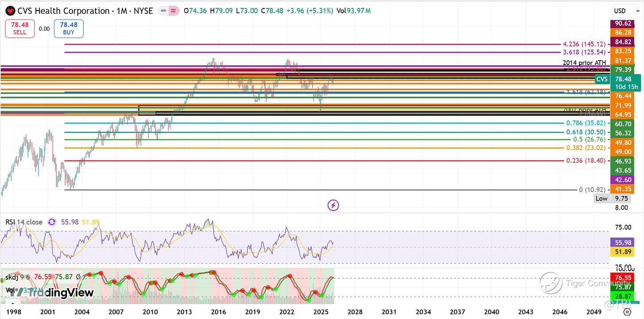
Task: Click the 2016 time axis label
Action: (218, 312)
